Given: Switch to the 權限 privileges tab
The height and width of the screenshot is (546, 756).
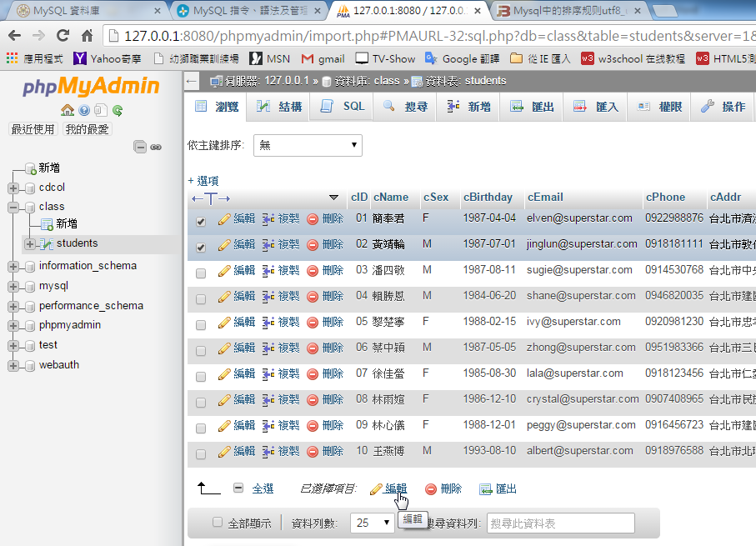Looking at the screenshot, I should tap(659, 107).
